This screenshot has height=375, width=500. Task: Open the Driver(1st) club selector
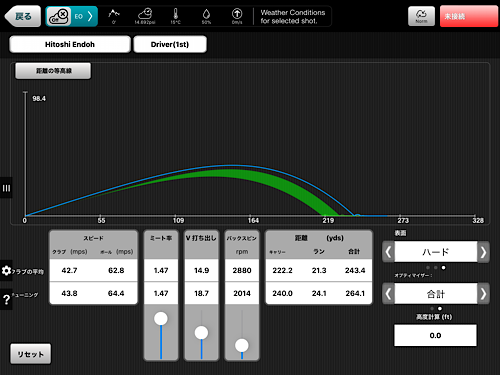(170, 44)
